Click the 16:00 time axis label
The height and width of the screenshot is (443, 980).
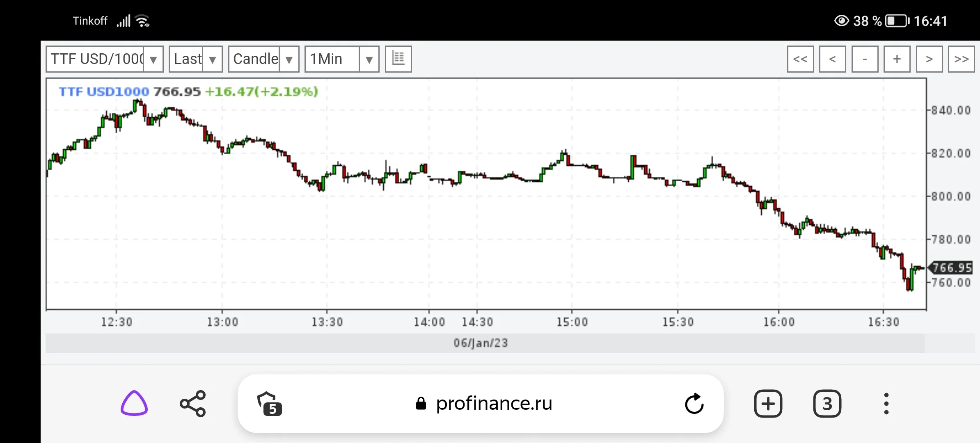pos(779,322)
